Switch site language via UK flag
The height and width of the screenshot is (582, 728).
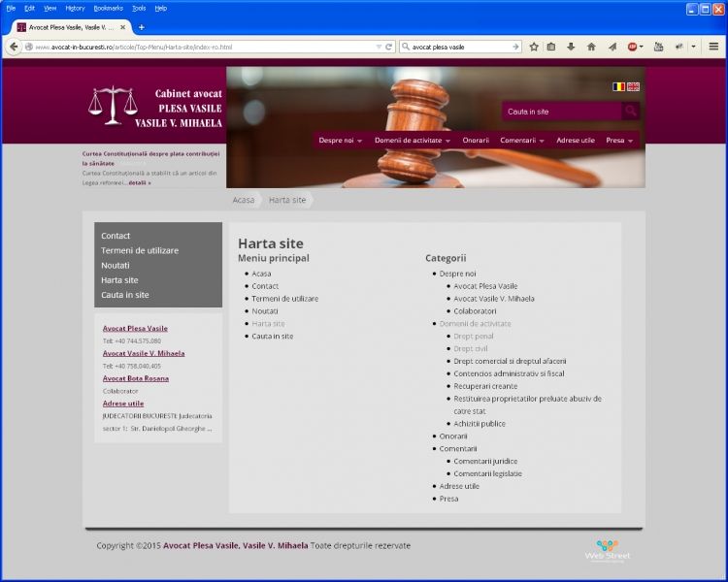click(x=634, y=86)
